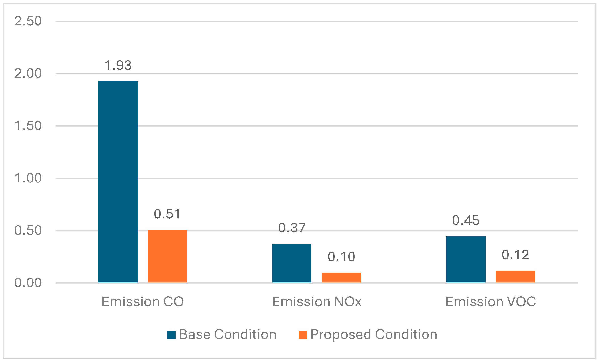600x364 pixels.
Task: Select the orange Emission NOx bar
Action: pos(341,277)
